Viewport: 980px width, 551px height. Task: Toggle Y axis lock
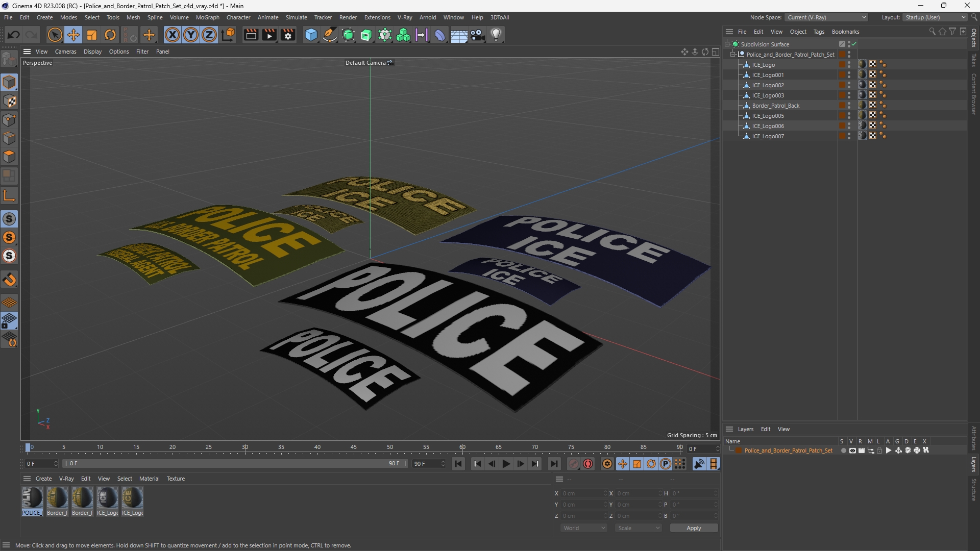click(x=191, y=35)
